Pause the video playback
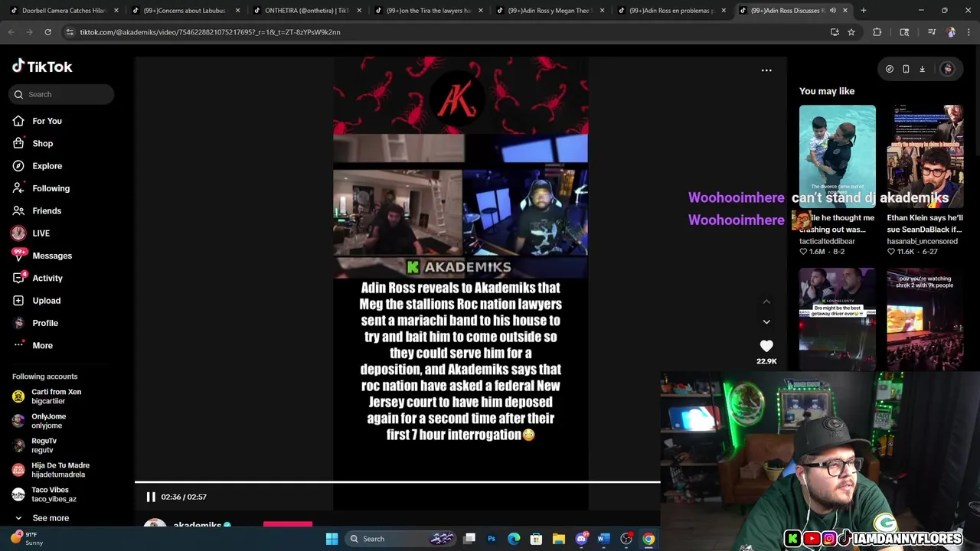980x551 pixels. 151,497
